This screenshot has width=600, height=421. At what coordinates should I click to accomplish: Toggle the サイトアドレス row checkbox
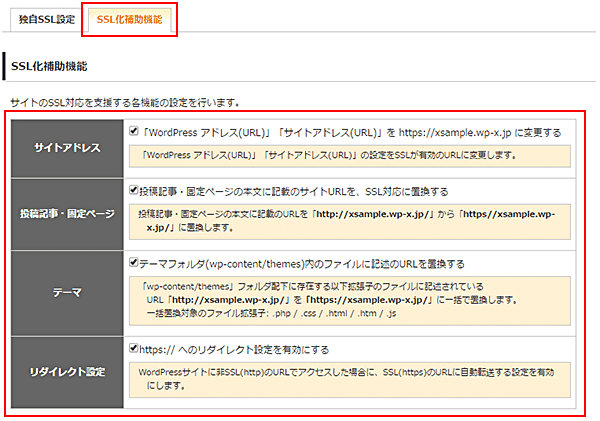[x=134, y=130]
